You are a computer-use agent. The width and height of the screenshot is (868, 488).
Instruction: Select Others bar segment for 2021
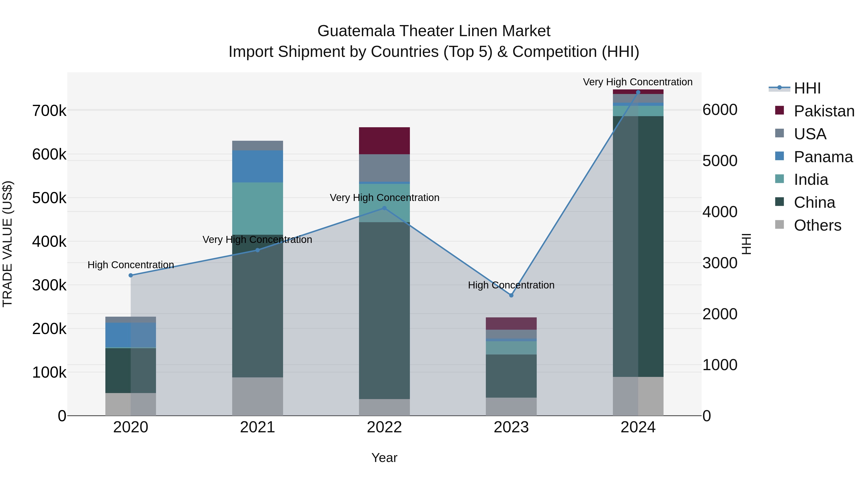coord(258,396)
